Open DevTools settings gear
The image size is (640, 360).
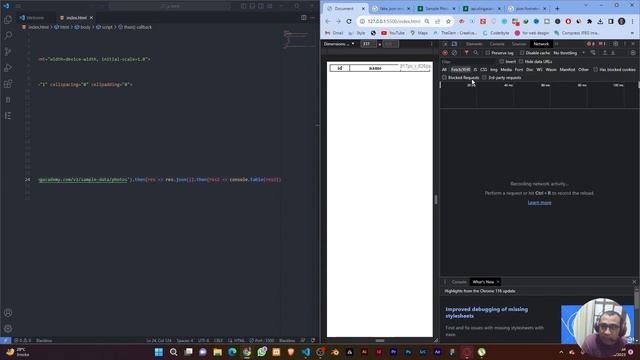(x=616, y=44)
